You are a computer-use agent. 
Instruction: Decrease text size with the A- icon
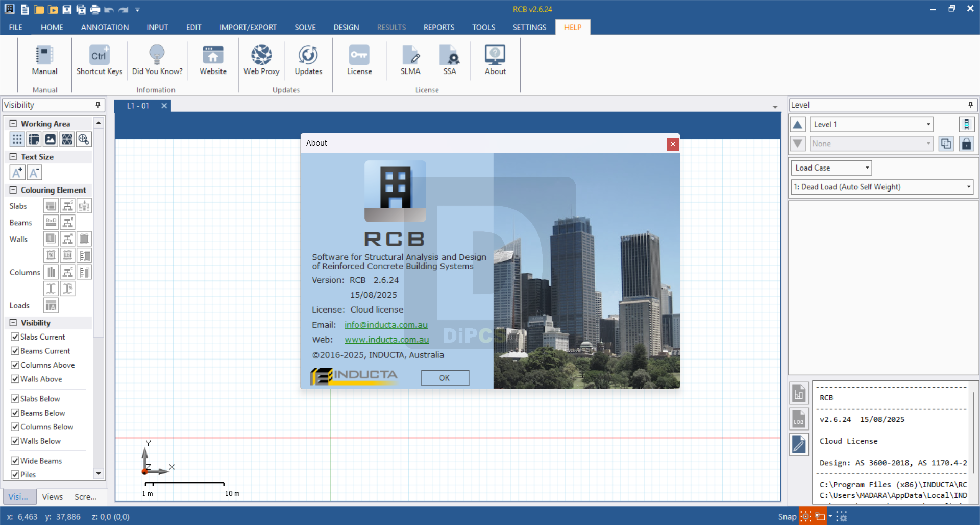click(34, 173)
